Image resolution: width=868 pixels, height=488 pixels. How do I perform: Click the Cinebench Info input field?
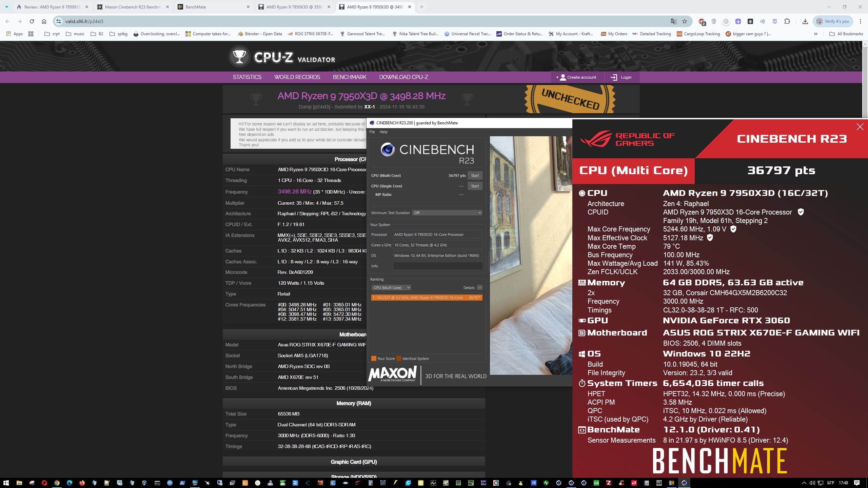pyautogui.click(x=438, y=266)
